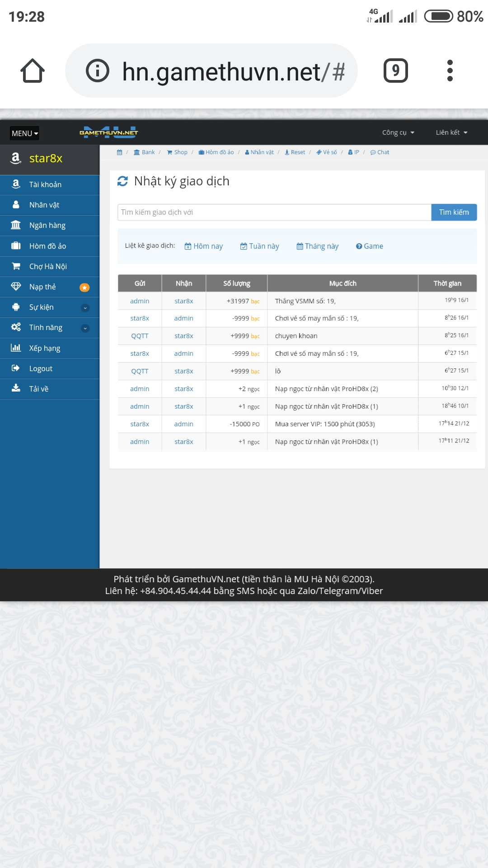Click the download icon beside Tải về
The width and height of the screenshot is (488, 868).
point(16,388)
